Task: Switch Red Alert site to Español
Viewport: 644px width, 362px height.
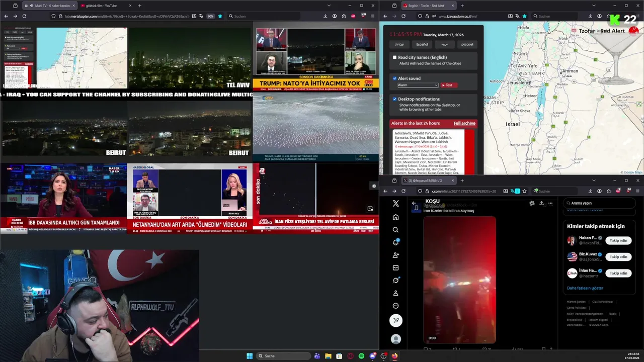Action: tap(422, 44)
